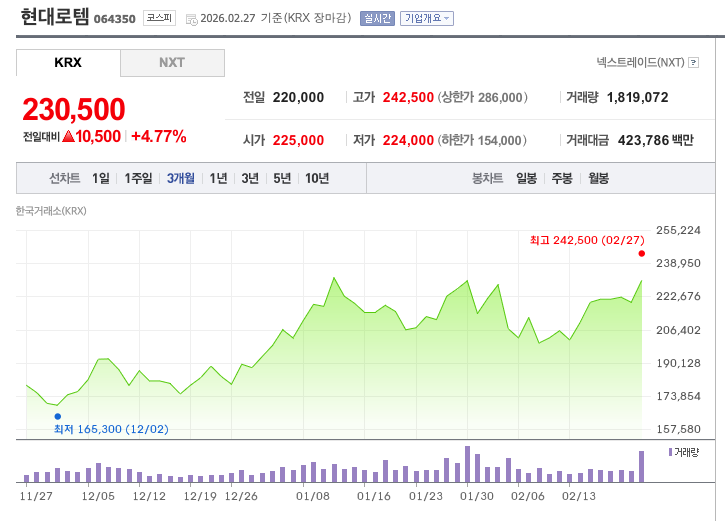The width and height of the screenshot is (725, 521).
Task: Click the 상한가 286,000 text
Action: 482,98
